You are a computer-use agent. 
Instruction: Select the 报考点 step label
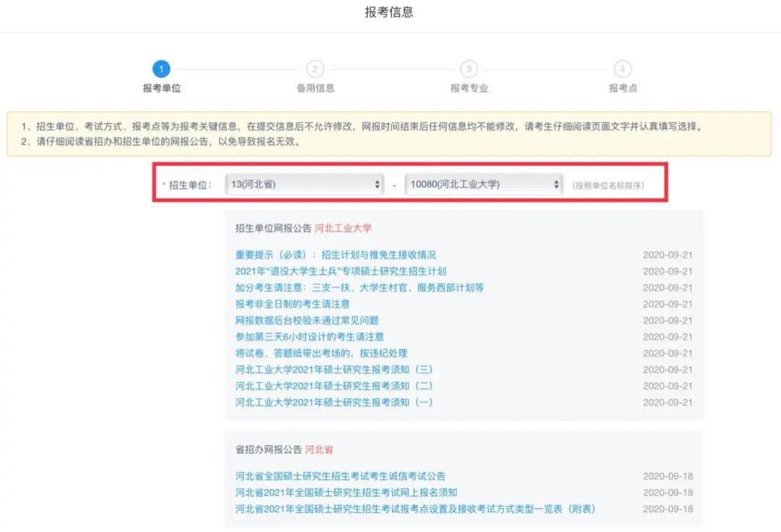point(623,88)
